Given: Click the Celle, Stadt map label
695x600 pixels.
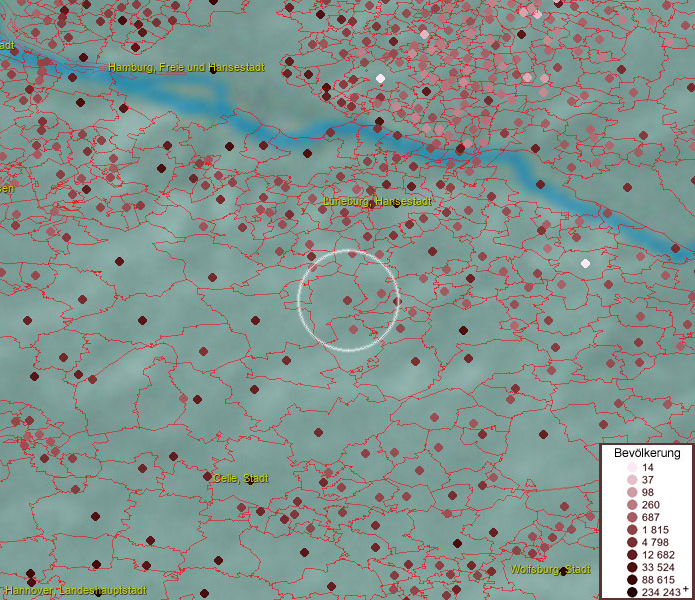Looking at the screenshot, I should (x=241, y=479).
